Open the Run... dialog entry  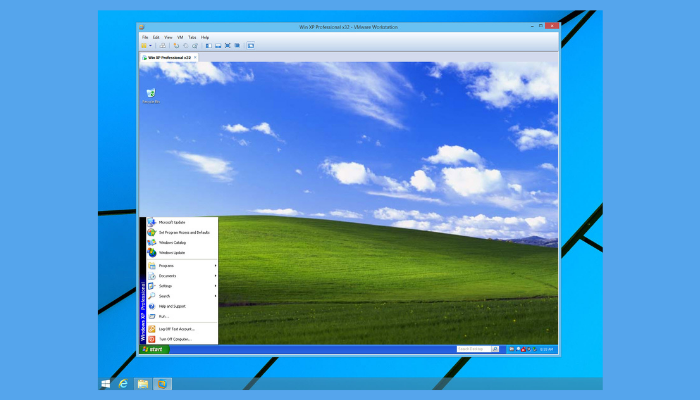click(x=182, y=316)
